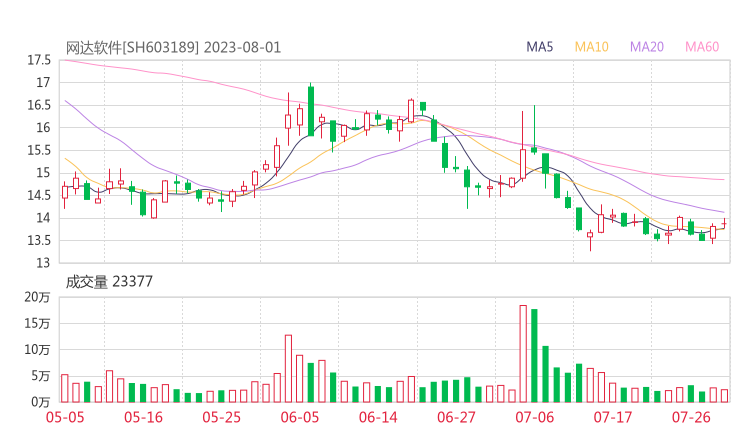Click the tallest green volume bar near 07-06
This screenshot has height=440, width=740.
[x=534, y=355]
